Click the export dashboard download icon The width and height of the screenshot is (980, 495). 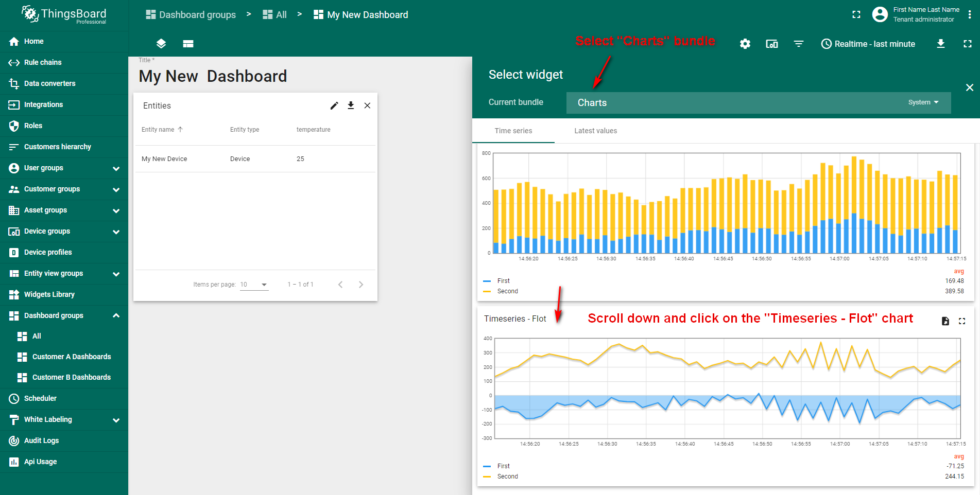[941, 44]
